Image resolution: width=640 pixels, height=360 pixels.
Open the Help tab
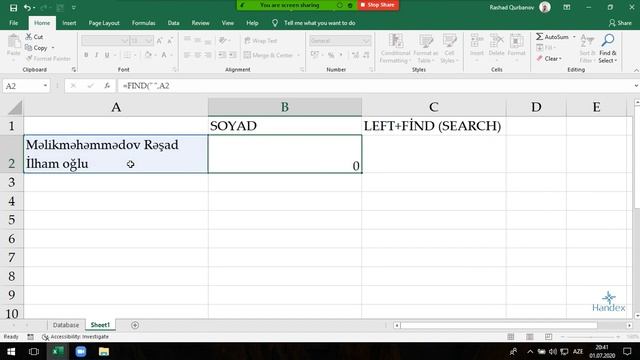pos(252,23)
